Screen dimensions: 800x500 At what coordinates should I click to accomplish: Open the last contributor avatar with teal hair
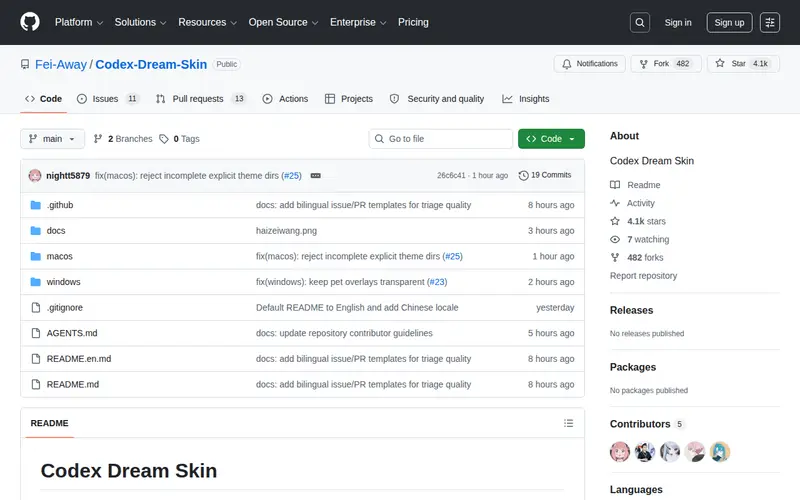click(x=720, y=452)
